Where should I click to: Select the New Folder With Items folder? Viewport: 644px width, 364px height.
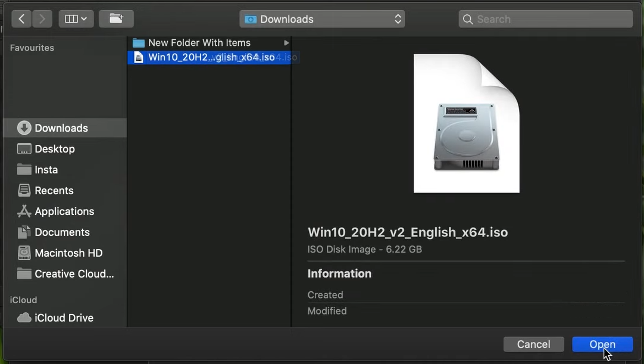[209, 43]
